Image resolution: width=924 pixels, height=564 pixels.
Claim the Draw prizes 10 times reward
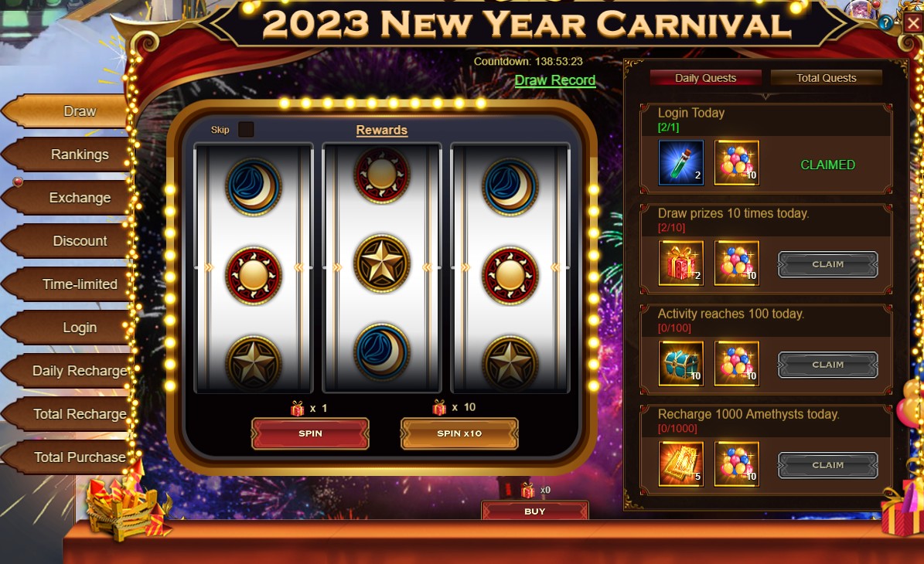(x=827, y=264)
